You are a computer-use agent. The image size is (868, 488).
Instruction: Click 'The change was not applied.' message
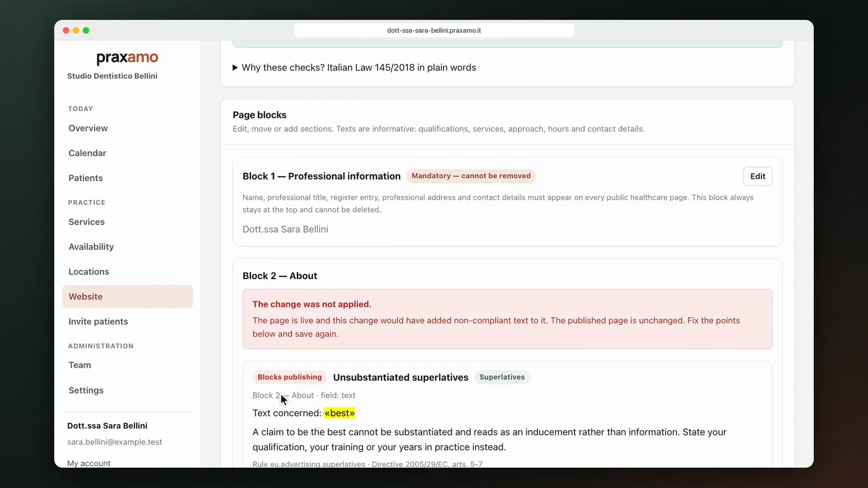[312, 304]
